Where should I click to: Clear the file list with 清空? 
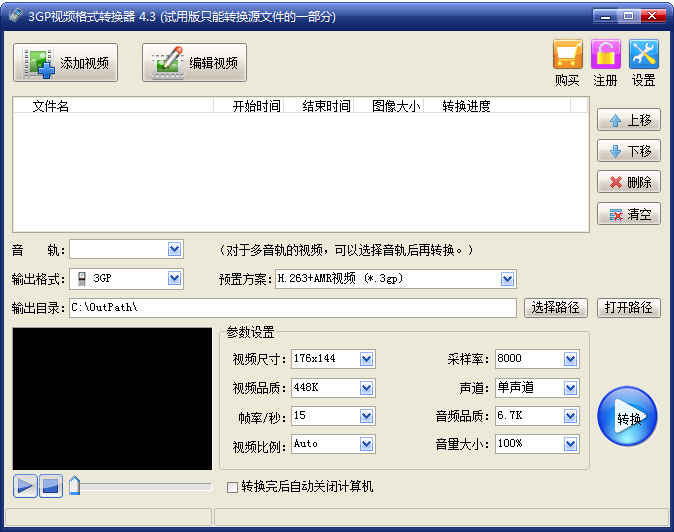point(629,214)
